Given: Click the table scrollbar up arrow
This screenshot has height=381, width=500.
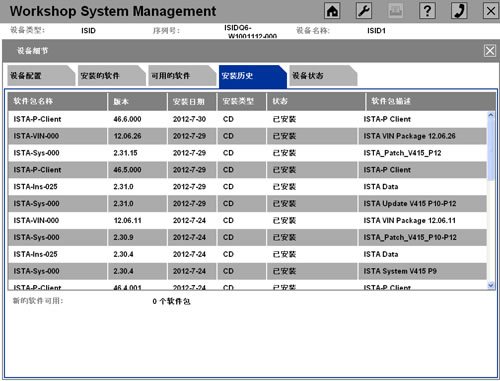Looking at the screenshot, I should 491,115.
